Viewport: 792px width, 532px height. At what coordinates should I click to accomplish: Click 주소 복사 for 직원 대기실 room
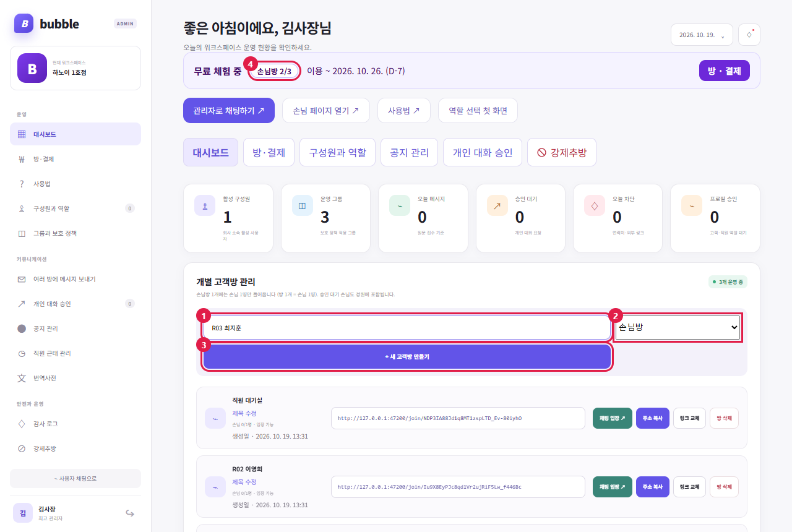click(652, 418)
